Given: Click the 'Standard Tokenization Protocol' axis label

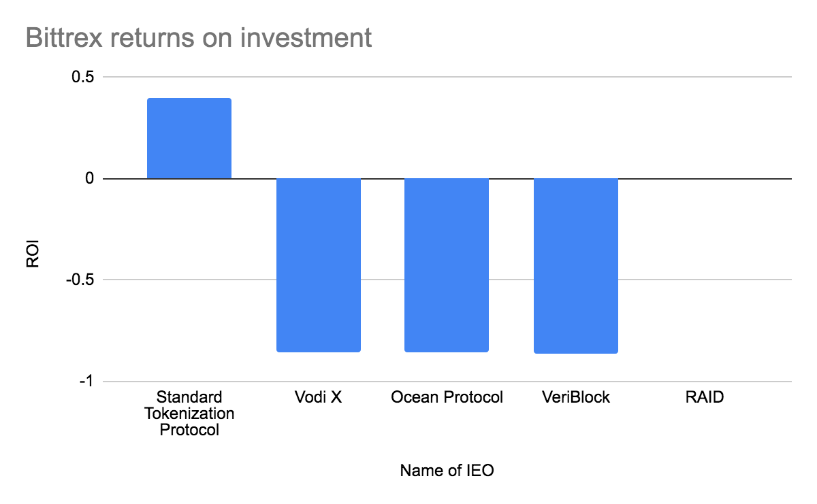Looking at the screenshot, I should (x=190, y=414).
